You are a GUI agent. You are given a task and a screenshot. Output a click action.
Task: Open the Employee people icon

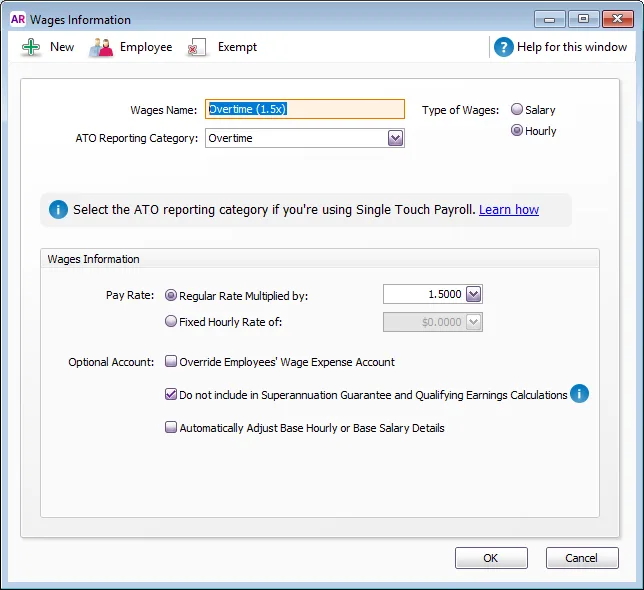tap(101, 47)
